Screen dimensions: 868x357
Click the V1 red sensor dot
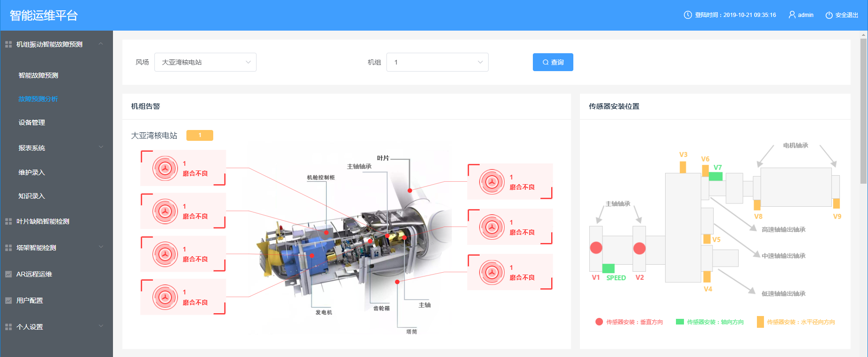pos(596,248)
